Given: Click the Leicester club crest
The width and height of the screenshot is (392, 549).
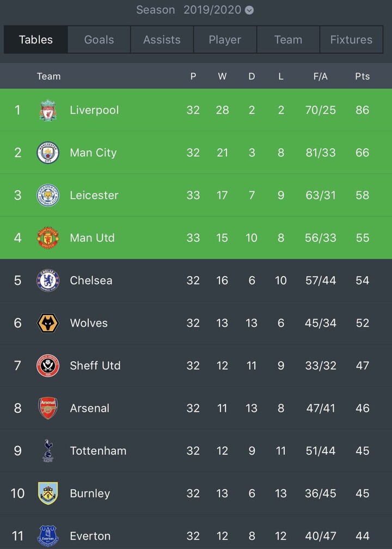Looking at the screenshot, I should 48,195.
